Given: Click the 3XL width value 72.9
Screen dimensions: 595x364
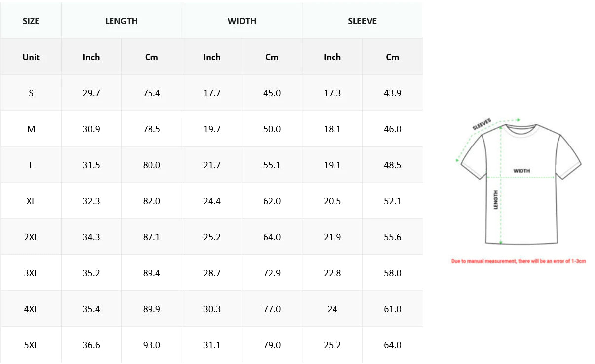Looking at the screenshot, I should pyautogui.click(x=272, y=273).
